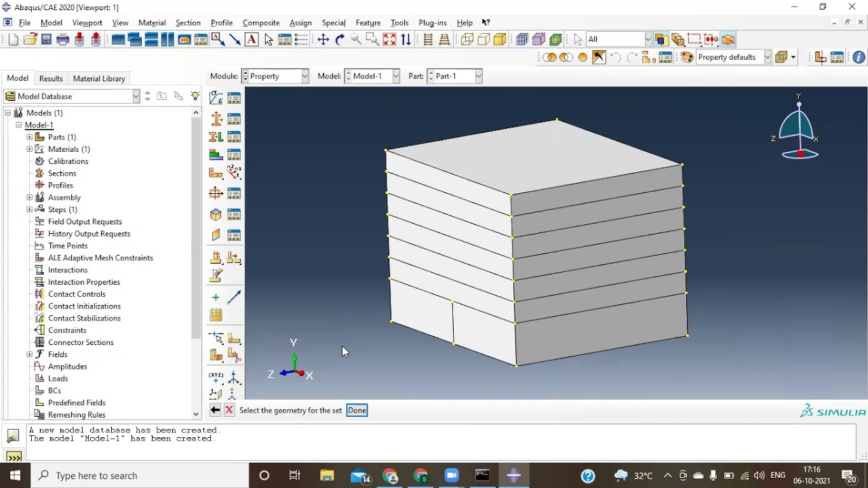Open the Model Database dropdown in tree

72,96
